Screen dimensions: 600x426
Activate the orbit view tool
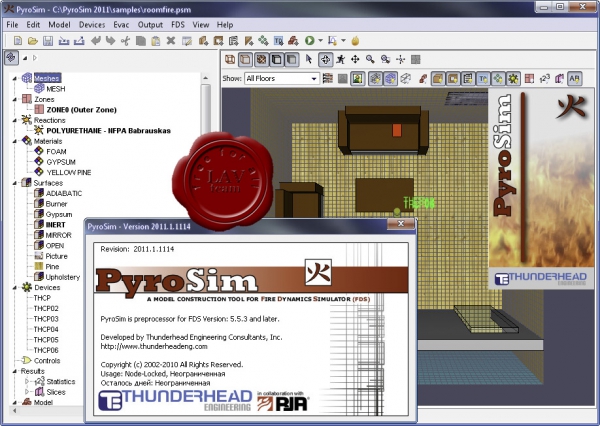point(325,59)
